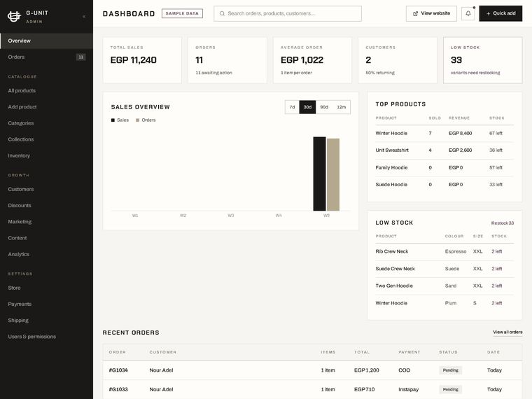
Task: Click the tan Orders bar in chart
Action: 333,174
